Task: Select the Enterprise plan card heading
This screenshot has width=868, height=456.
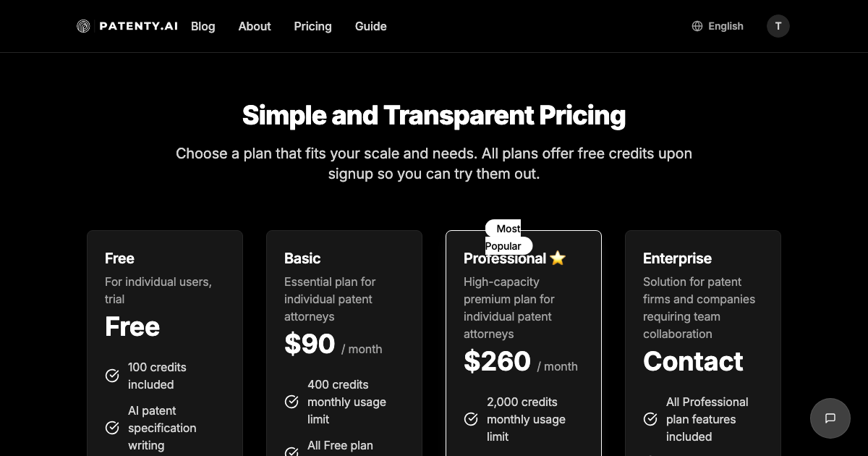Action: [x=677, y=258]
